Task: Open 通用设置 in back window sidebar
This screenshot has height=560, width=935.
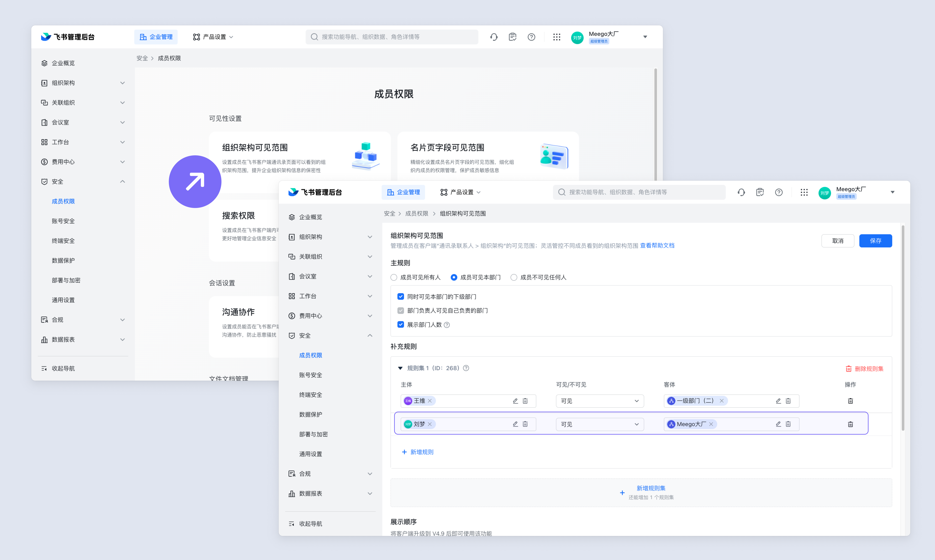Action: 63,300
